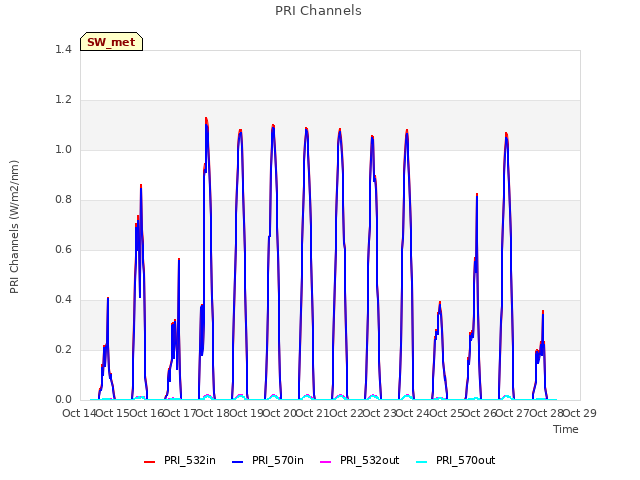Click the 1.2 y-axis tick label
The height and width of the screenshot is (480, 640).
63,100
